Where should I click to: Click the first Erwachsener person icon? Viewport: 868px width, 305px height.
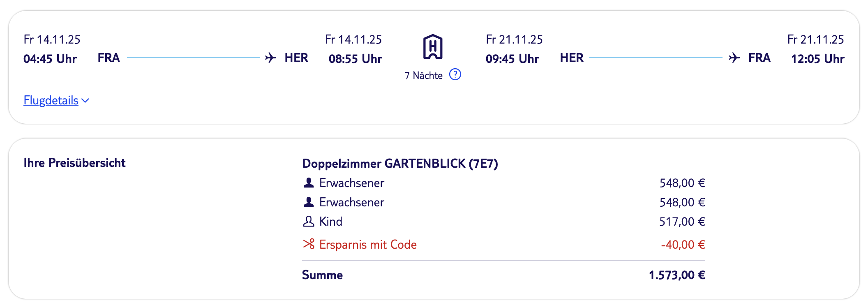pos(309,183)
